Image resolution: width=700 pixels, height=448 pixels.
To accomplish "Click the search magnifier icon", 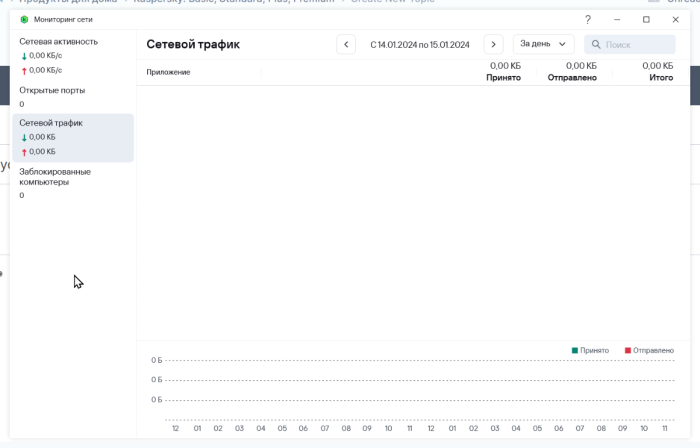I will 596,45.
